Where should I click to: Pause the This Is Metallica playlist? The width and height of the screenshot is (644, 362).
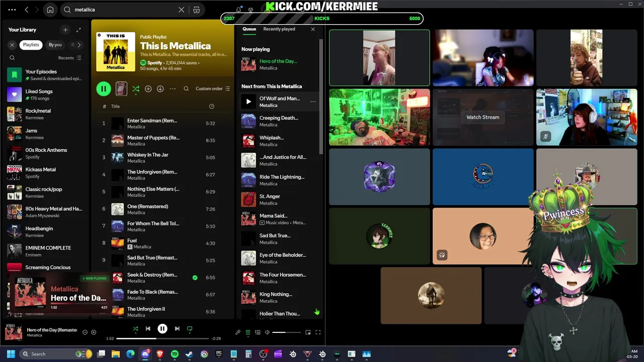[x=104, y=89]
